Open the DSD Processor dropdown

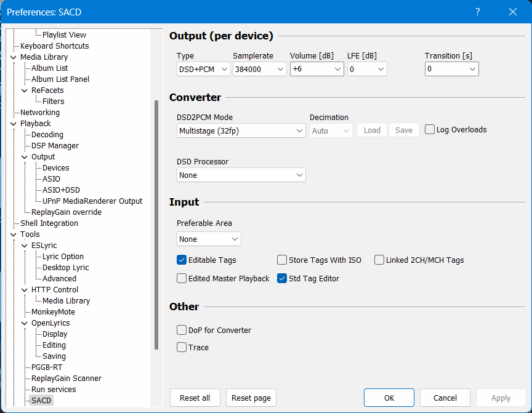pyautogui.click(x=241, y=175)
